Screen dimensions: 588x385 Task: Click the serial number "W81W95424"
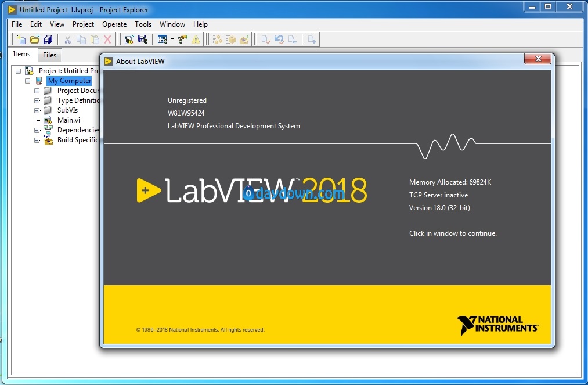coord(186,113)
